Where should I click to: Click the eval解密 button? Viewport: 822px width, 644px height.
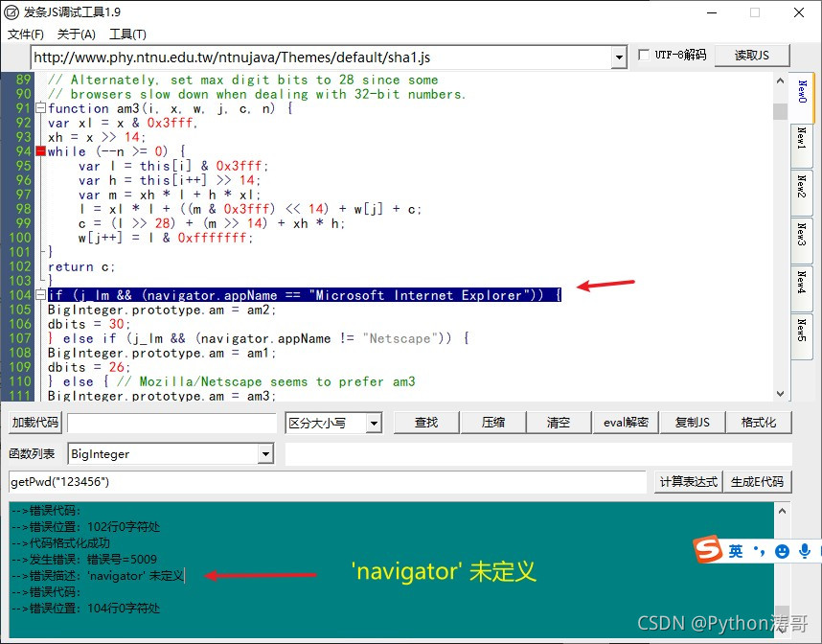point(626,423)
